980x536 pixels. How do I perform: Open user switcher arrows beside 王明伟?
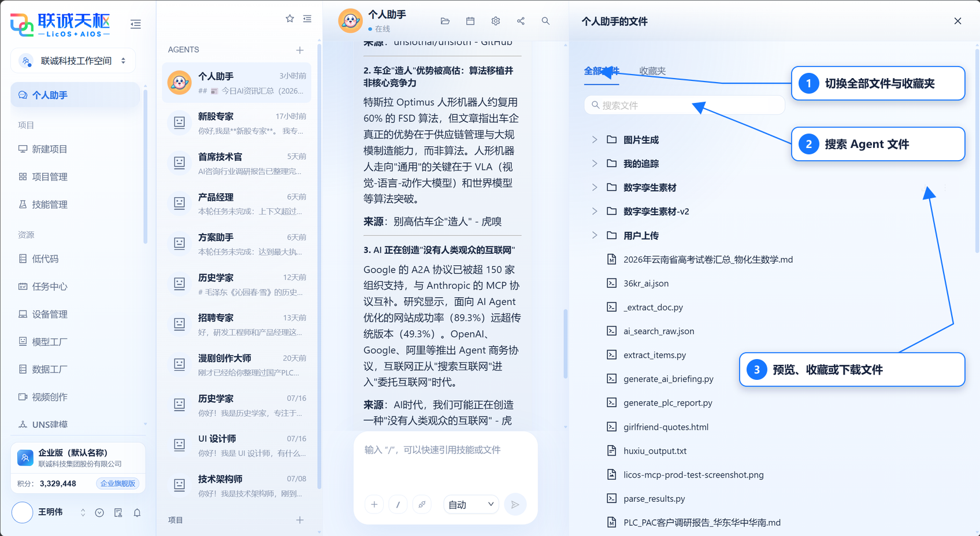(83, 513)
